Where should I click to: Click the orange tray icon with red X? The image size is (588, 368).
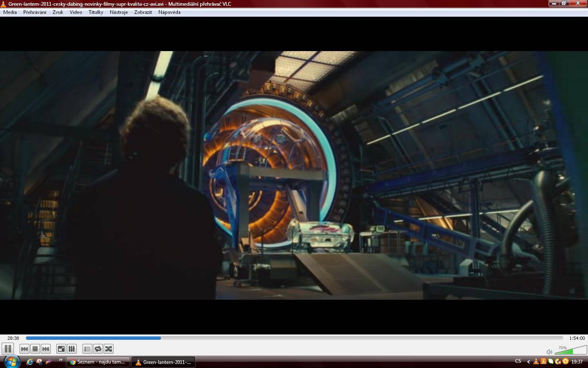(x=558, y=361)
